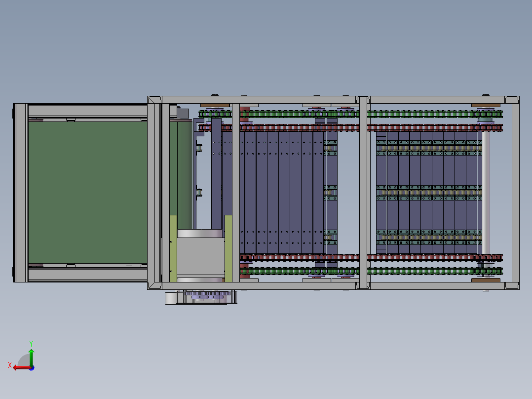
Task: Select the bottom red roller chain
Action: click(371, 258)
